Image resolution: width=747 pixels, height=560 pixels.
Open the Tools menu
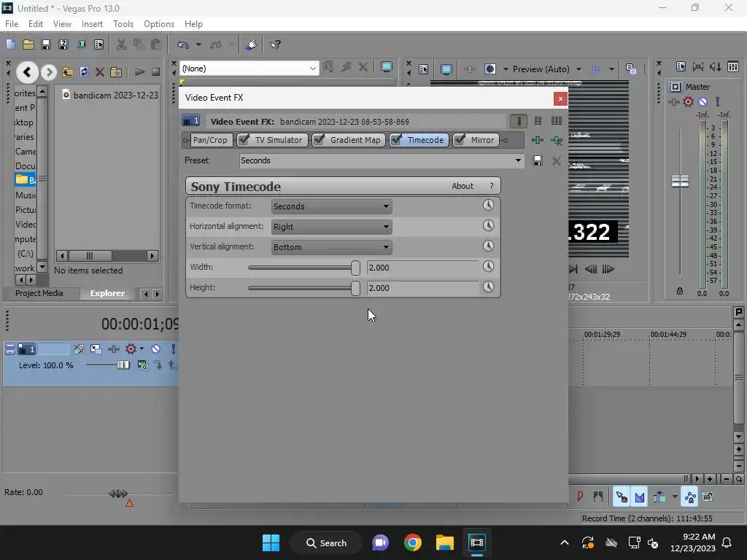[x=123, y=24]
